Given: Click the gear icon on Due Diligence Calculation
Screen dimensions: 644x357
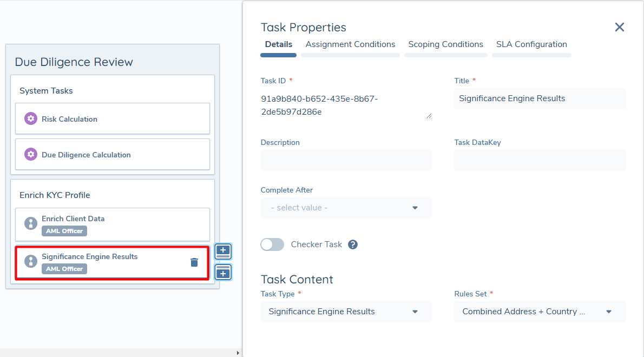Looking at the screenshot, I should tap(31, 154).
